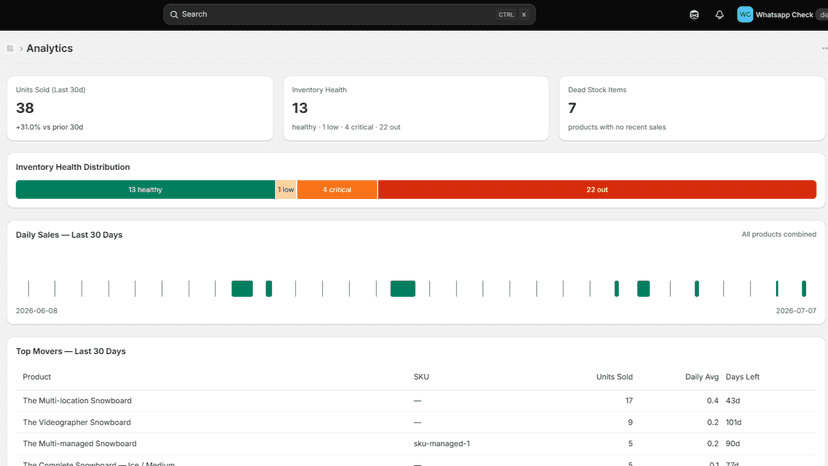828x466 pixels.
Task: Click the Dead Stock Items card
Action: point(692,108)
